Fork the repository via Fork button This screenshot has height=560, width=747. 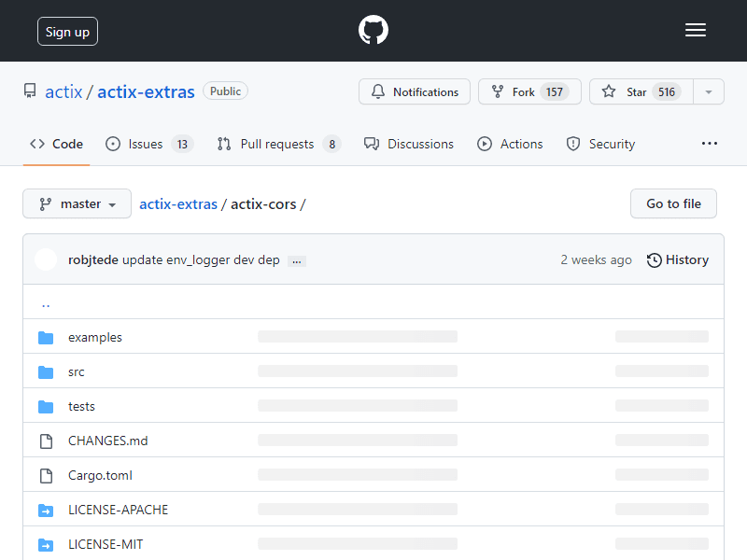529,91
